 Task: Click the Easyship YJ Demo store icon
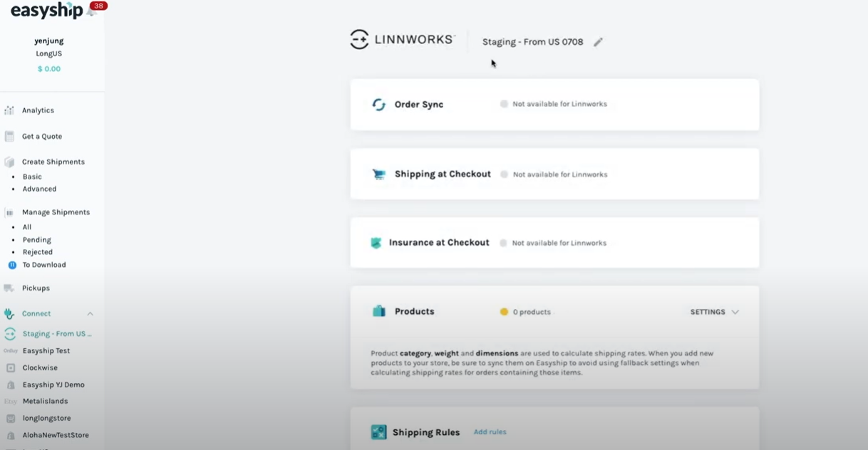tap(11, 384)
